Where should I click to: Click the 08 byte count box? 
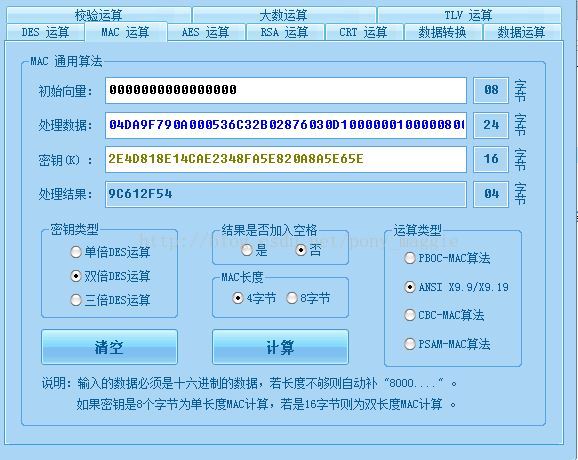pyautogui.click(x=491, y=90)
